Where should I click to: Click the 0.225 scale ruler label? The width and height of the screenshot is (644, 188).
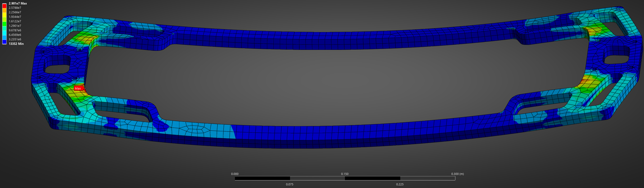pyautogui.click(x=400, y=184)
